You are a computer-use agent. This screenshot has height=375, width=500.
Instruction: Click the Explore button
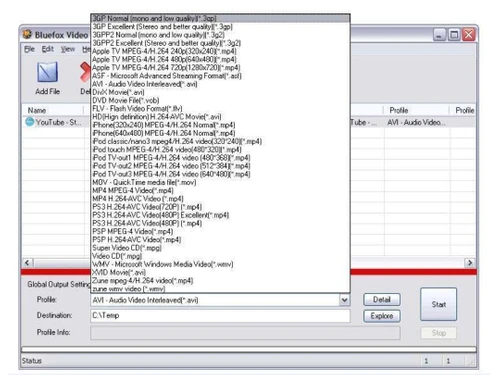pos(382,316)
